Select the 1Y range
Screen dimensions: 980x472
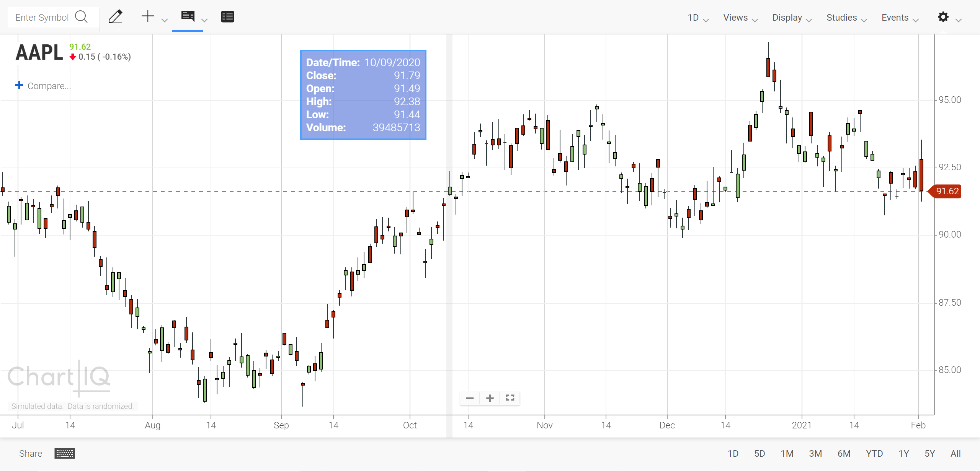tap(903, 454)
